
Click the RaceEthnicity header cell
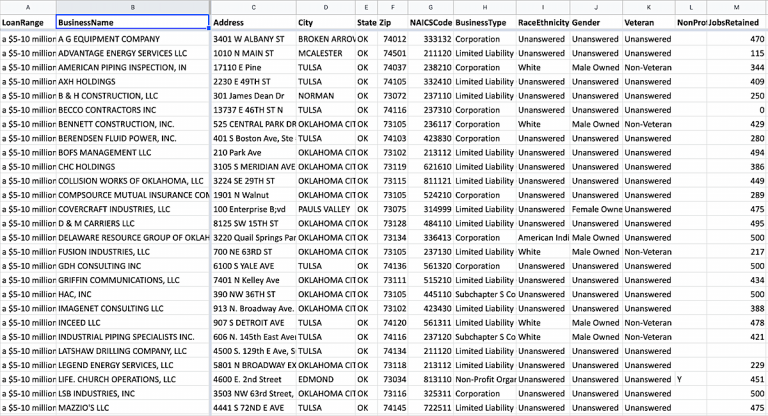coord(543,22)
